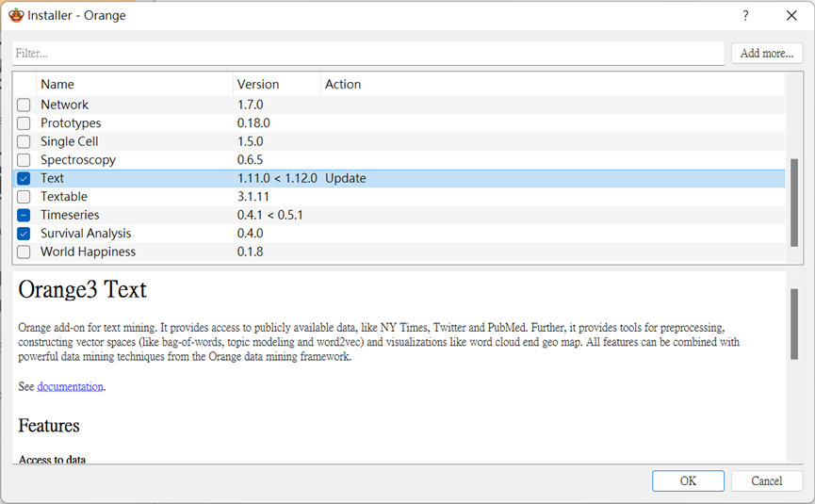
Task: Uncheck the Survival Analysis checkbox
Action: [24, 234]
